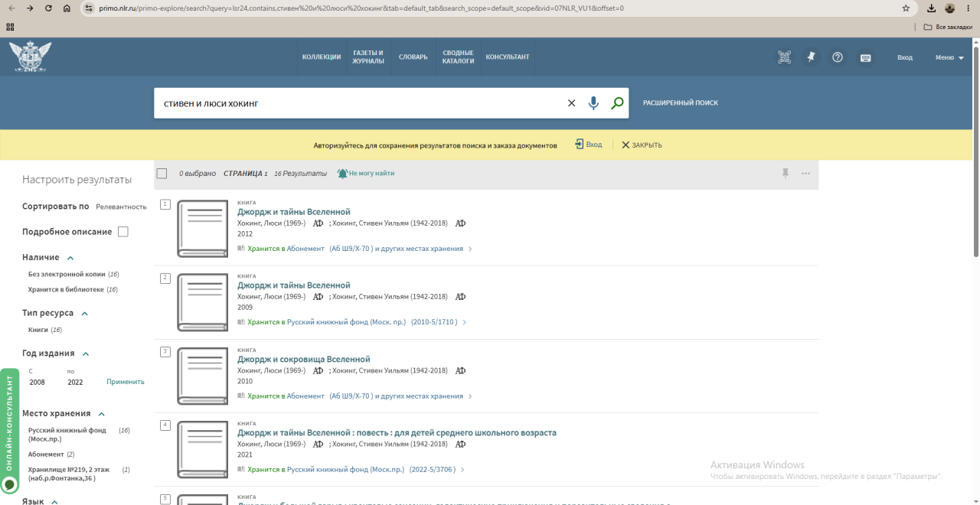Click the АФ icon after Хокинг, Люси in result 1
The width and height of the screenshot is (980, 505).
tap(318, 223)
